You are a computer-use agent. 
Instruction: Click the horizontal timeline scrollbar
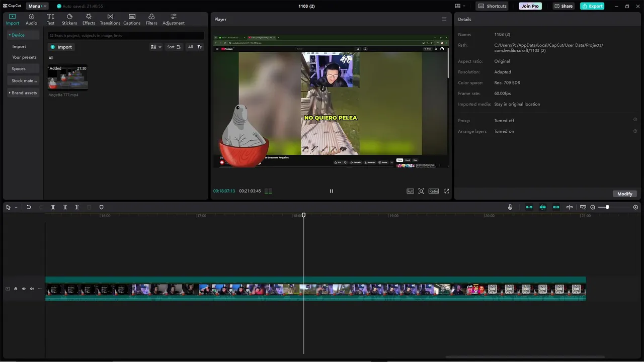pyautogui.click(x=526, y=357)
